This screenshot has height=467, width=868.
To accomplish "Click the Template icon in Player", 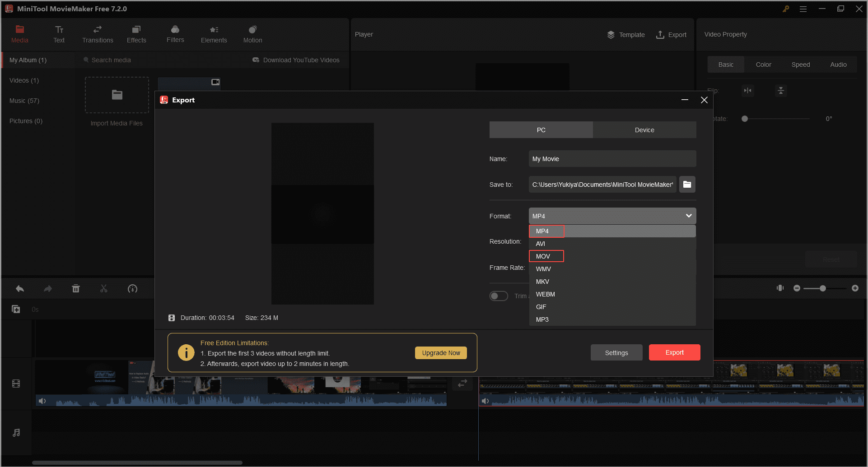I will 611,35.
